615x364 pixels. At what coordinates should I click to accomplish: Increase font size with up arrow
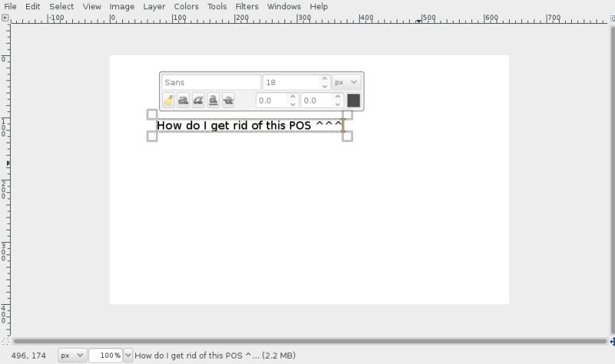pos(324,79)
